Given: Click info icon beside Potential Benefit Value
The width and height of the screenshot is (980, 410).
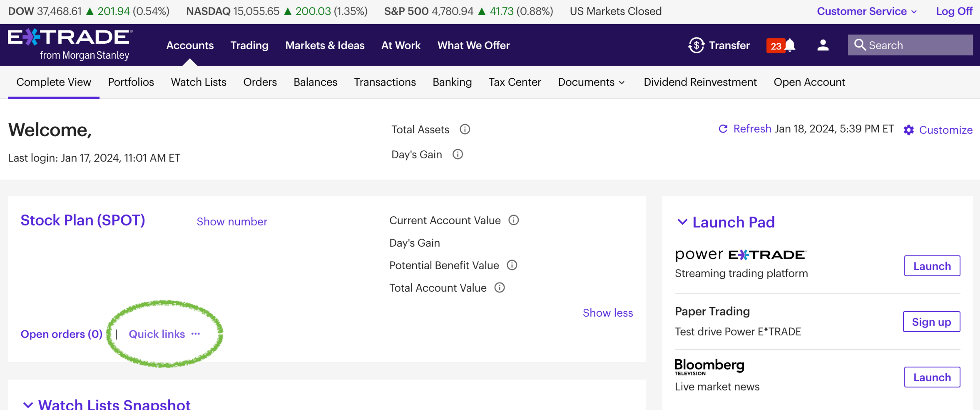Looking at the screenshot, I should 512,265.
